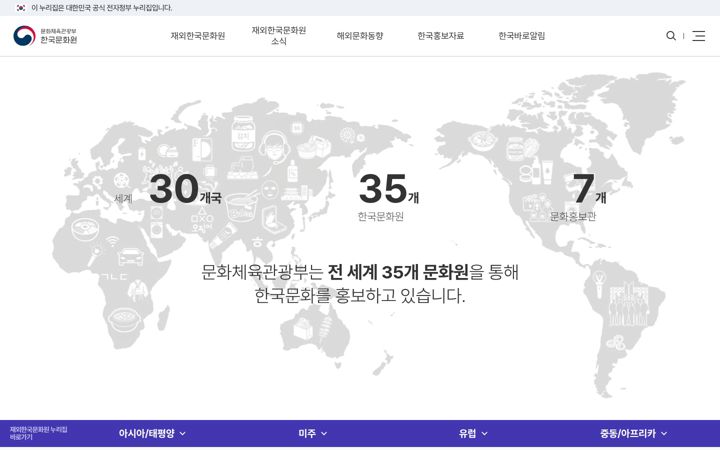Click 재외한국문화원 누리집 바로가기 label

[x=39, y=433]
